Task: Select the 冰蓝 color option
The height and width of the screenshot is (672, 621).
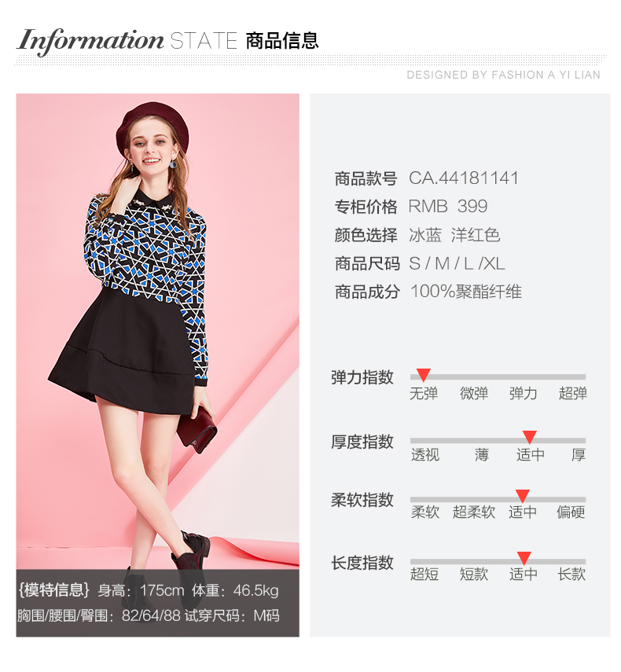Action: click(425, 235)
